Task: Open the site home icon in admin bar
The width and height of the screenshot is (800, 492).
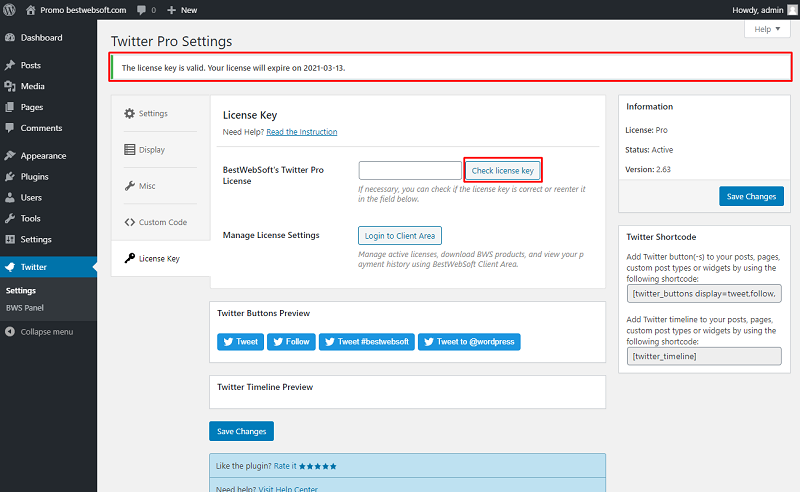Action: coord(31,10)
